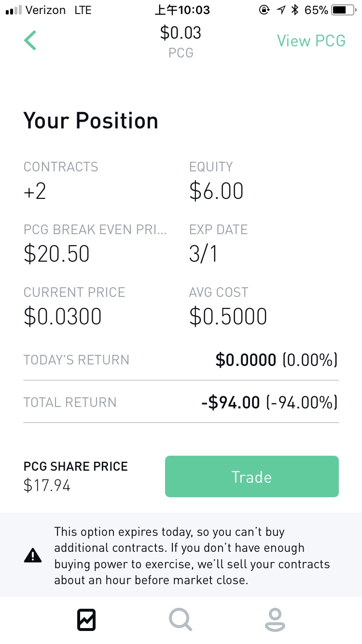Image resolution: width=362 pixels, height=644 pixels.
Task: Tap the green back arrow
Action: point(30,40)
